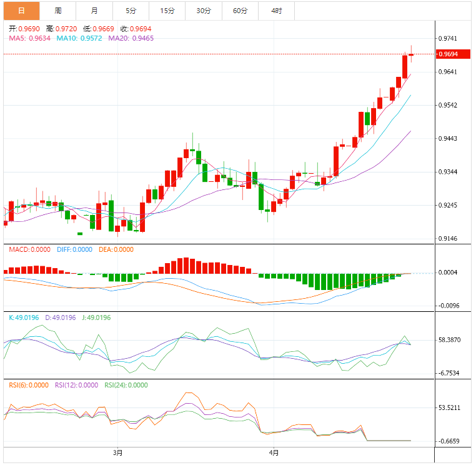Show the 30分 interval chart

pos(204,11)
